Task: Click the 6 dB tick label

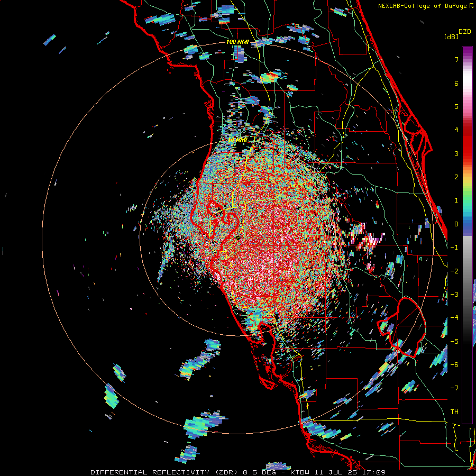Action: (456, 83)
